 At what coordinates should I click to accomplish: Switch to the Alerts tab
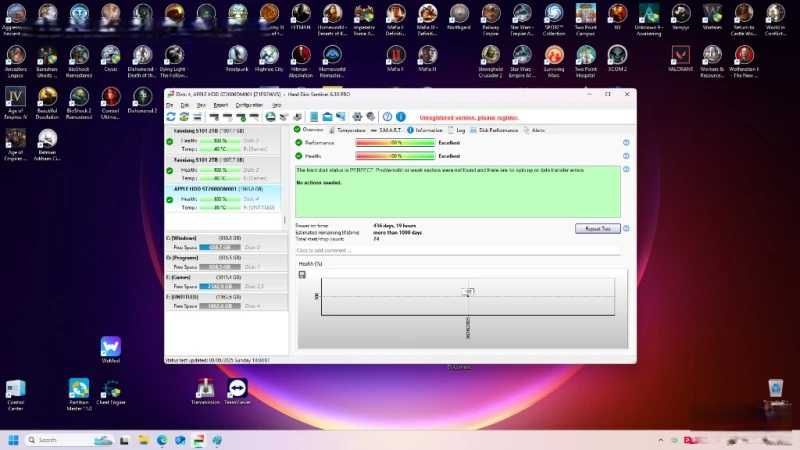534,130
